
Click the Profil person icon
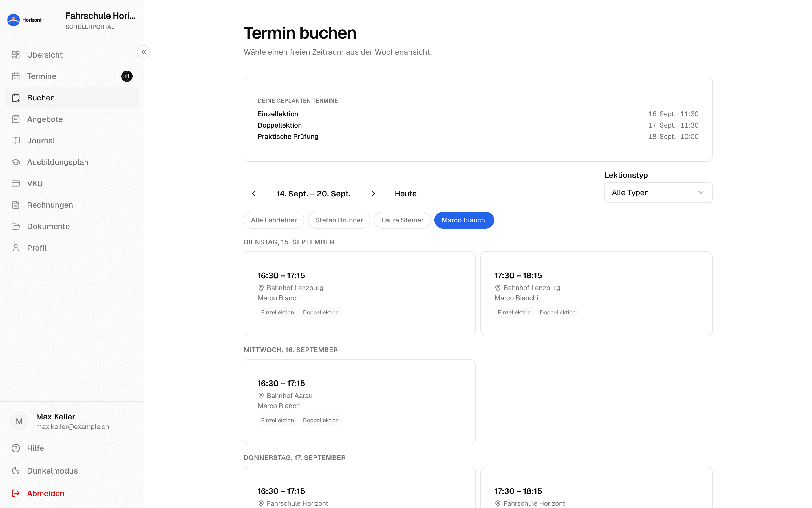(x=16, y=248)
